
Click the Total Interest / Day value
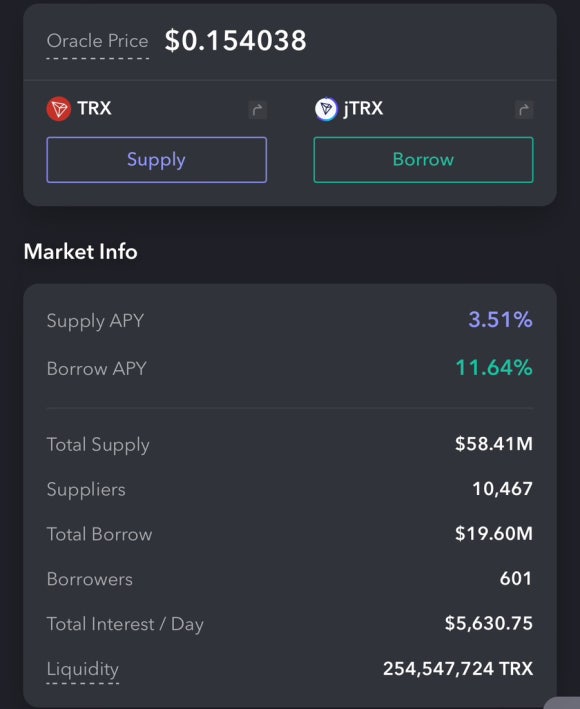point(489,624)
